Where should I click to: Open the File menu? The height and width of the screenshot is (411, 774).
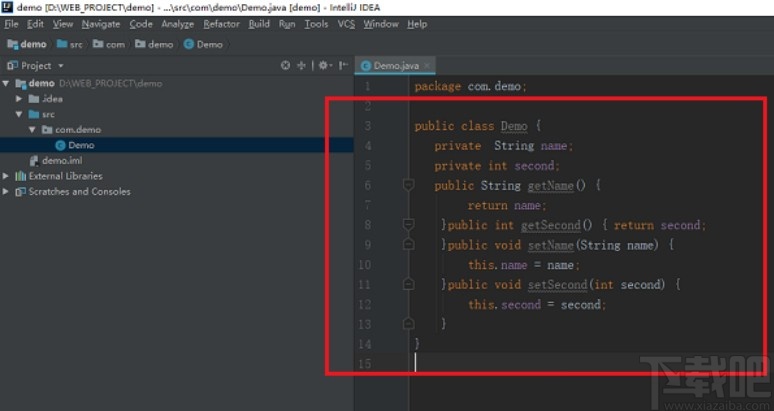pos(11,24)
